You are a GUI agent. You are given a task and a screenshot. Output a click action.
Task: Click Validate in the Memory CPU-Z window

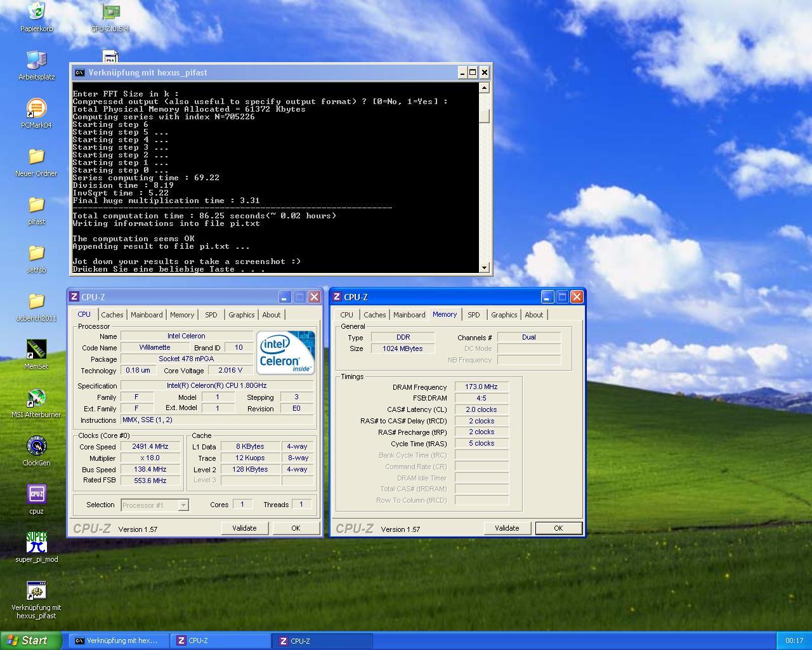(x=507, y=528)
